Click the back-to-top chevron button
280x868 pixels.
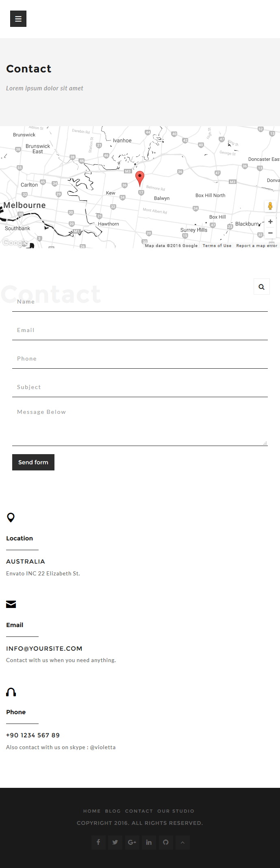[x=182, y=842]
